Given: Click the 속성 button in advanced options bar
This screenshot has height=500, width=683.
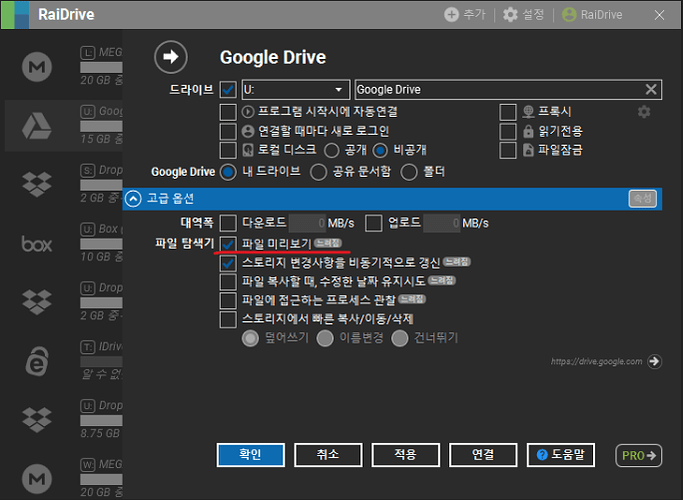Looking at the screenshot, I should click(642, 199).
